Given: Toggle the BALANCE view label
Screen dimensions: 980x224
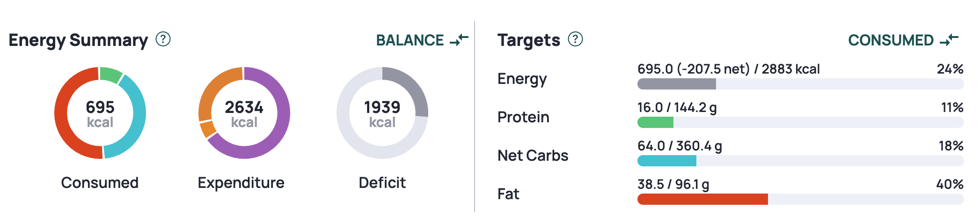Looking at the screenshot, I should click(x=410, y=40).
